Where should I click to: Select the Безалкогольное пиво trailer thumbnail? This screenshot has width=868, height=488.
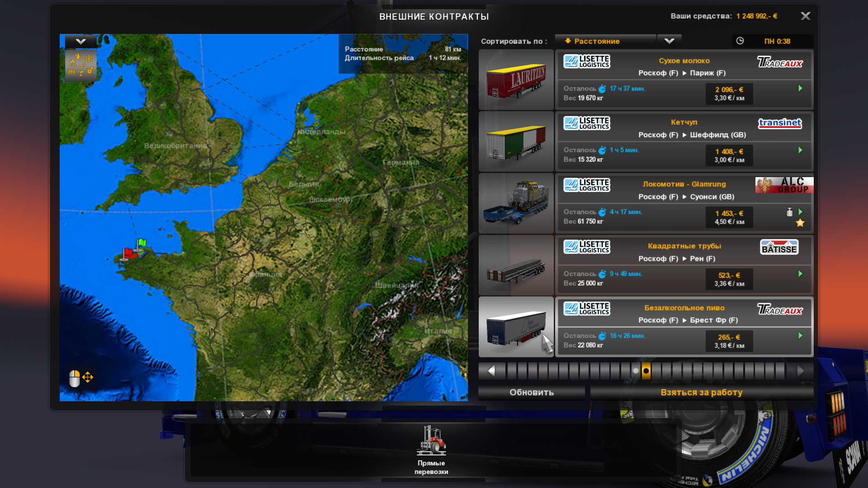click(516, 327)
